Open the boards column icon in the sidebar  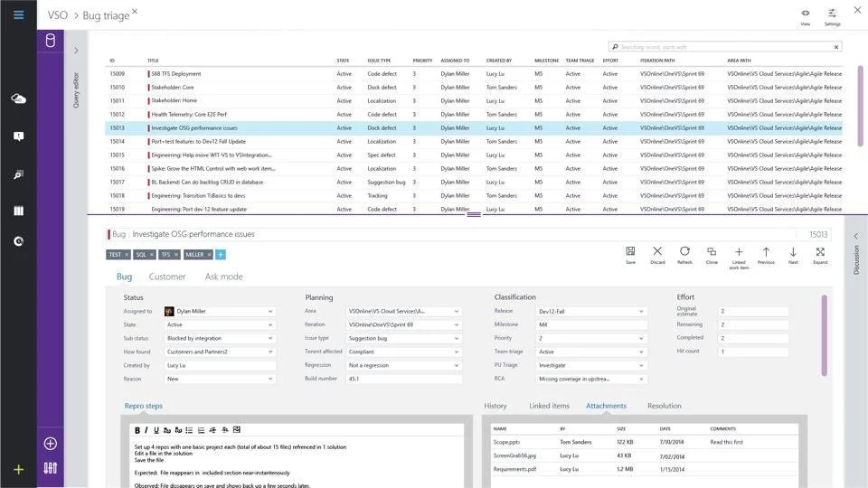point(18,211)
